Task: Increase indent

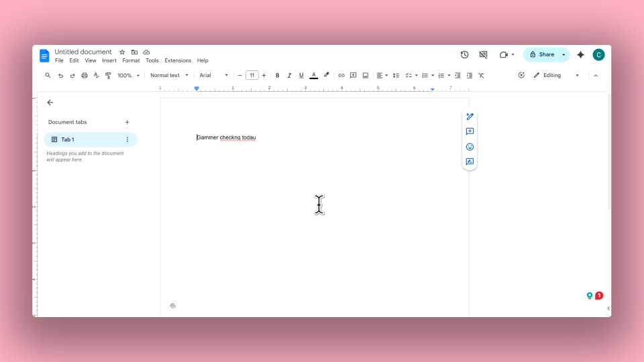Action: point(470,76)
